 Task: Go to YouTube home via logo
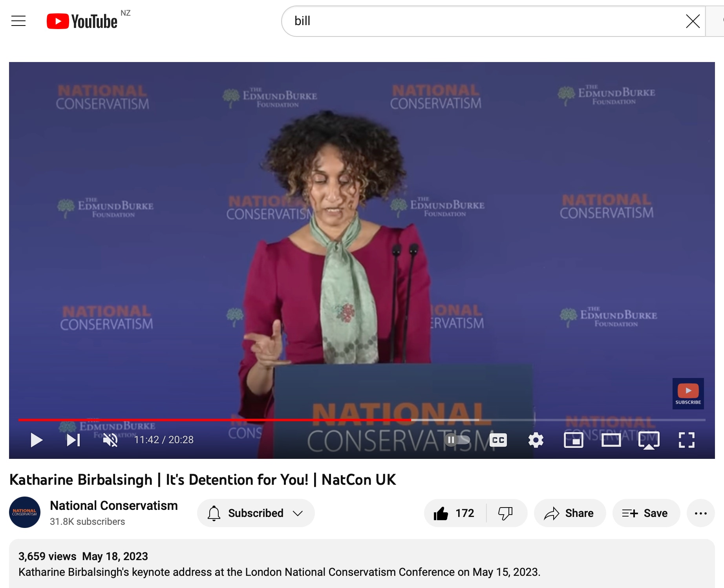point(82,21)
